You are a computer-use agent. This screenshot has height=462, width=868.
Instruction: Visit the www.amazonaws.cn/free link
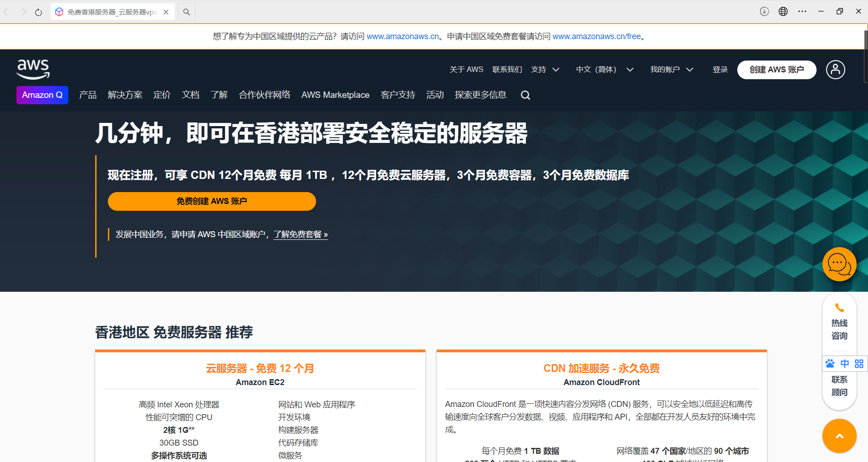coord(597,36)
